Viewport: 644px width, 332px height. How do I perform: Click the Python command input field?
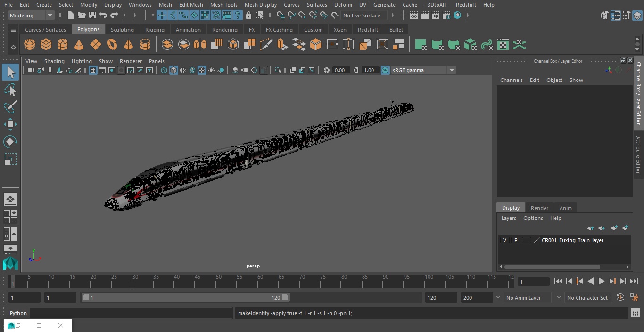click(131, 313)
